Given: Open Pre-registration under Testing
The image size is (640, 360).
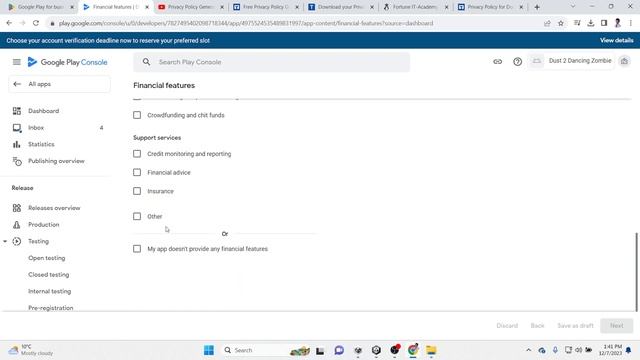Looking at the screenshot, I should 51,308.
